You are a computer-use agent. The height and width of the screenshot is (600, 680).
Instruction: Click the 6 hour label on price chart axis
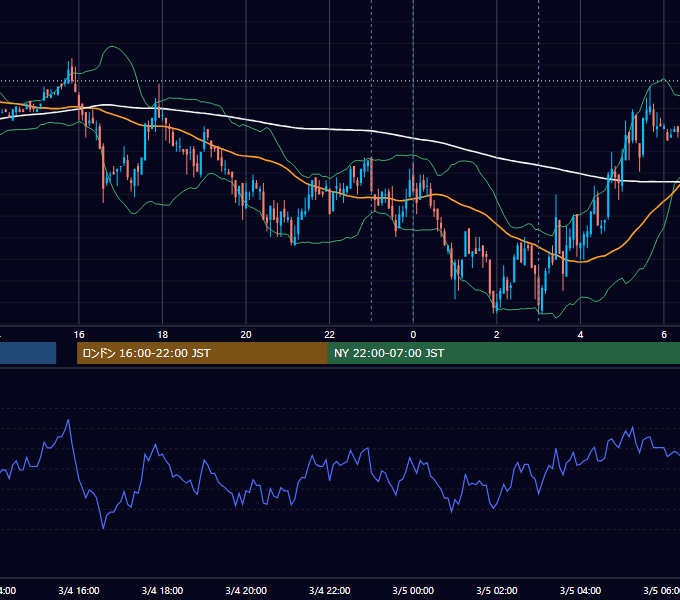tap(664, 335)
